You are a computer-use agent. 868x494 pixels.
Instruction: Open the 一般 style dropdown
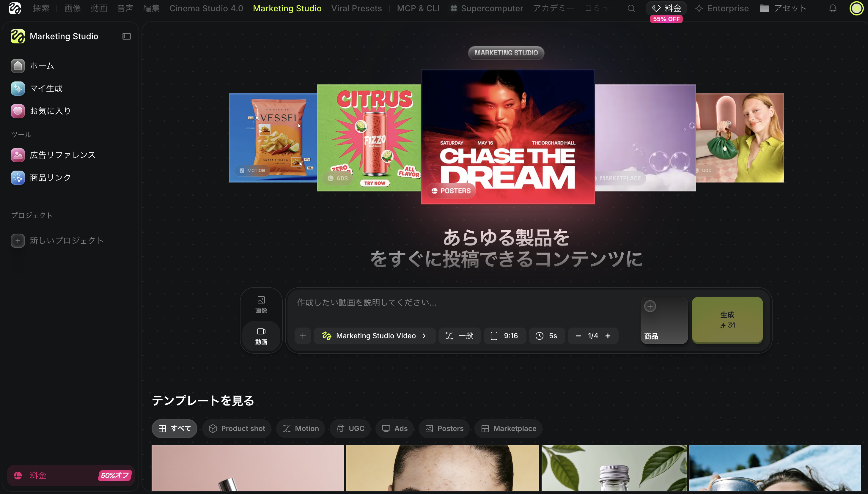(460, 336)
